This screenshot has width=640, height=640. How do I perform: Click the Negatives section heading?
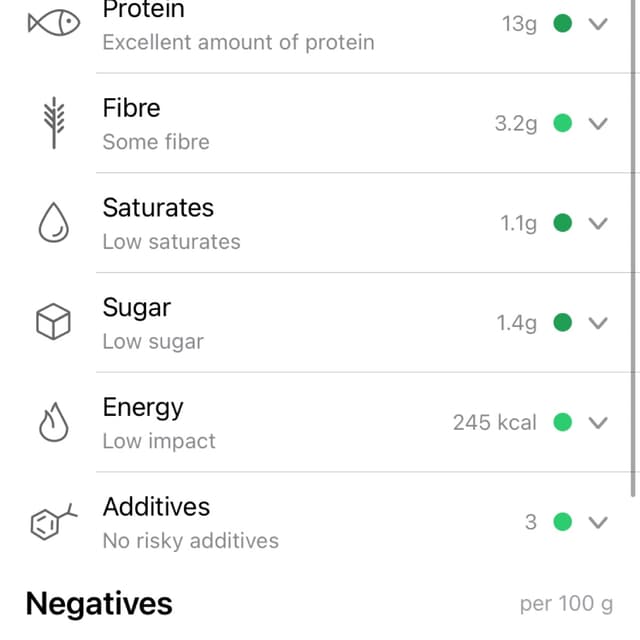coord(99,604)
